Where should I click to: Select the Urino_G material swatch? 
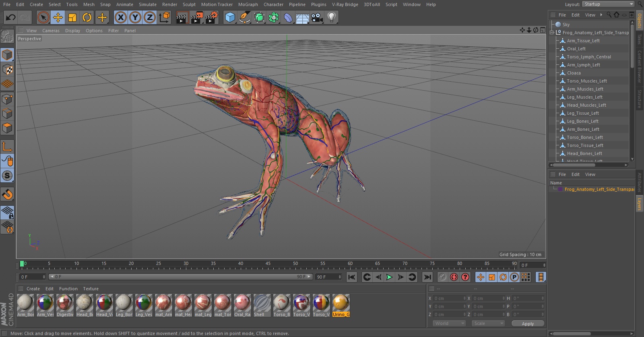[x=341, y=305]
